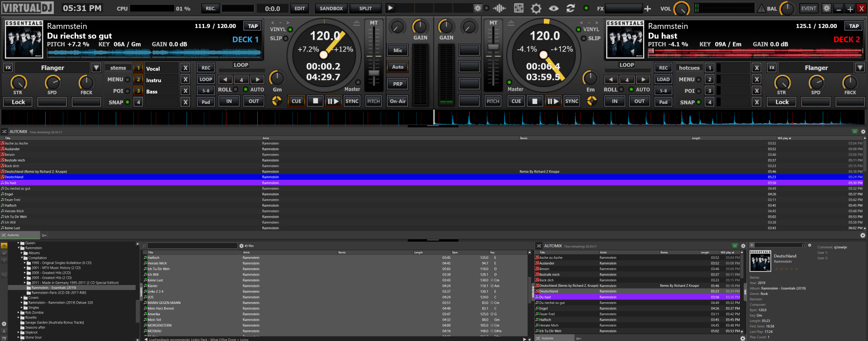Viewport: 868px width, 341px height.
Task: Click the FX icon on Deck 1
Action: 8,68
